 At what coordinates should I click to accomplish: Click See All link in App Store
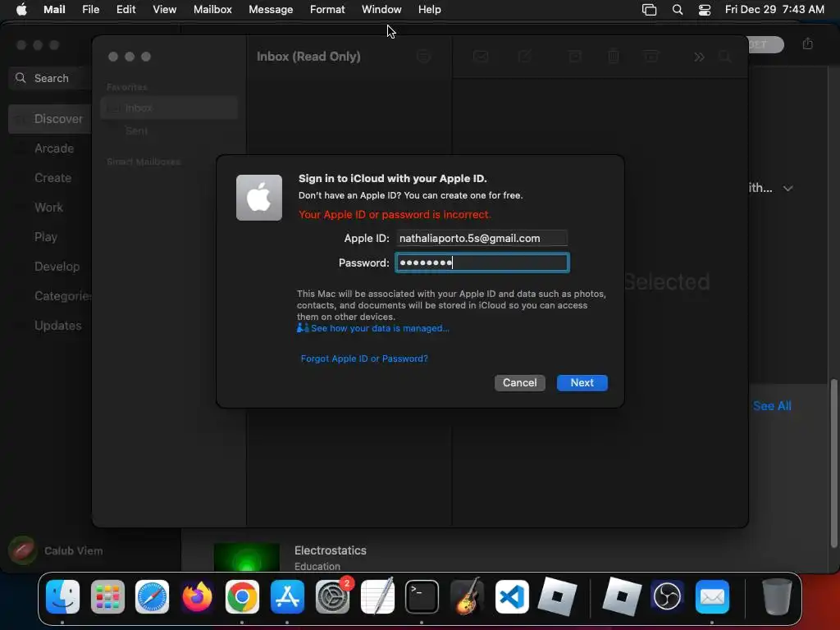pyautogui.click(x=772, y=406)
